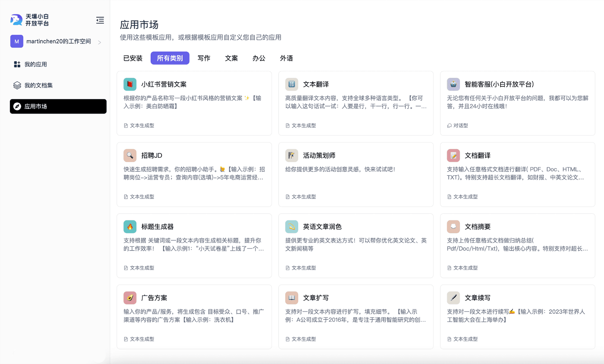
Task: Select the 智能客服 app icon
Action: tap(453, 84)
